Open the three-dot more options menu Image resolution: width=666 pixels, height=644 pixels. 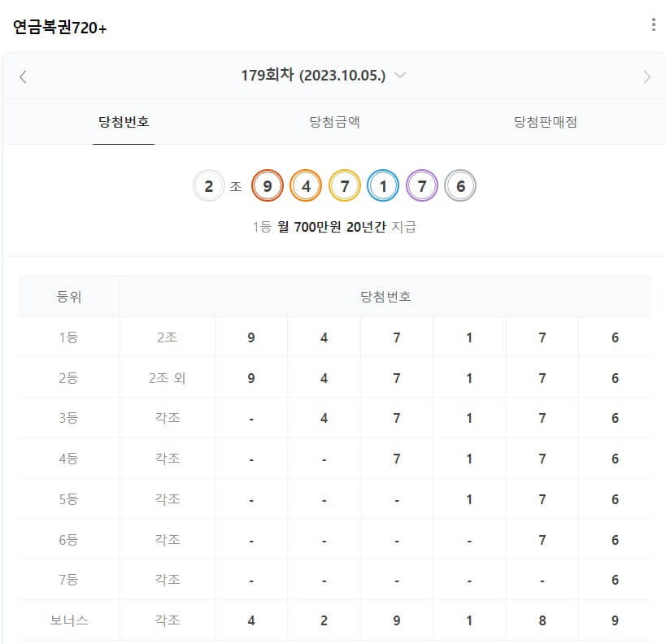click(x=653, y=24)
